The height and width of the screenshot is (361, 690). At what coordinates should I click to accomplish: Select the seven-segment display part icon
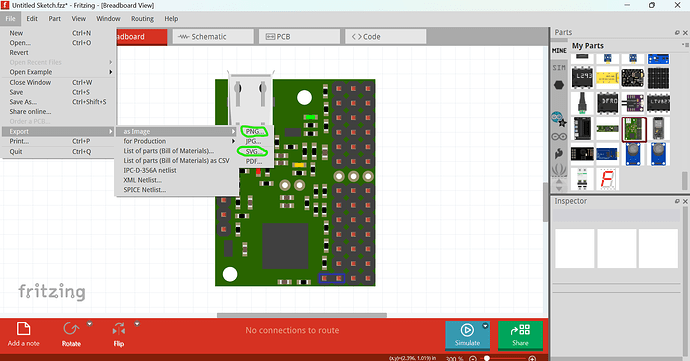pos(607,179)
